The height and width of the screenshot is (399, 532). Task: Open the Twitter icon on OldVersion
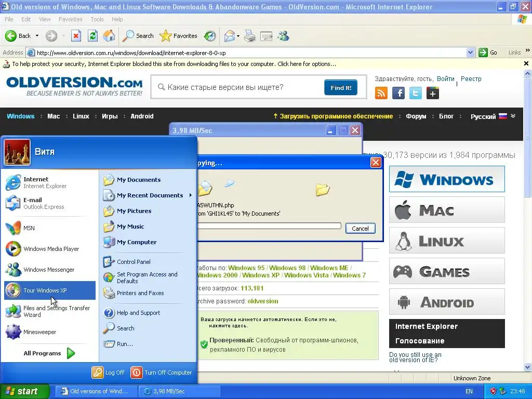[x=416, y=93]
